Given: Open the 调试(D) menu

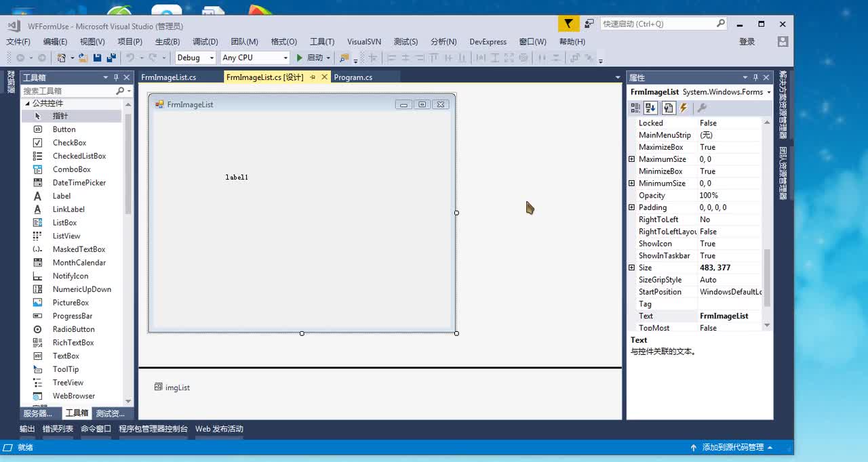Looking at the screenshot, I should point(205,42).
